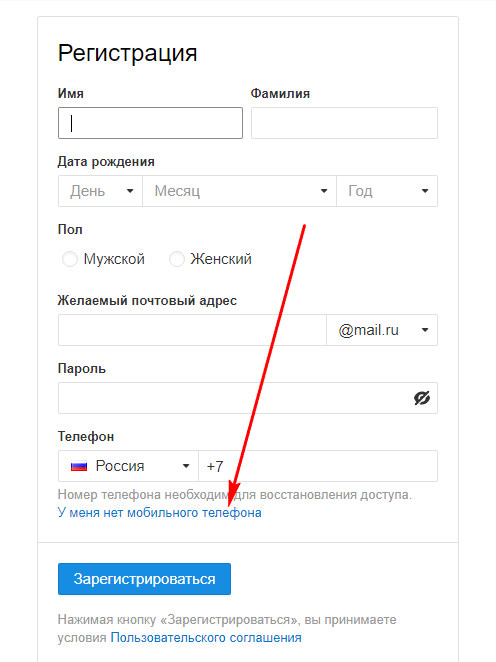Select the Женский radio button
The image size is (496, 662).
tap(177, 259)
